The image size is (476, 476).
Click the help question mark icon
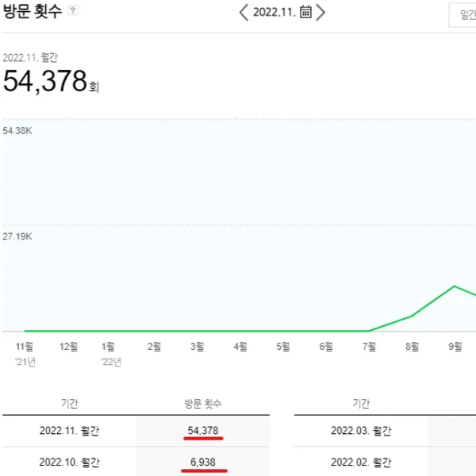tap(74, 11)
